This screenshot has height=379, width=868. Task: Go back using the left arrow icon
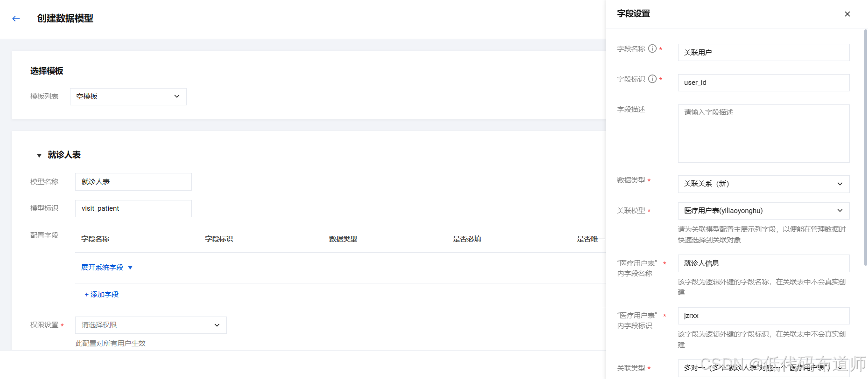pos(16,19)
